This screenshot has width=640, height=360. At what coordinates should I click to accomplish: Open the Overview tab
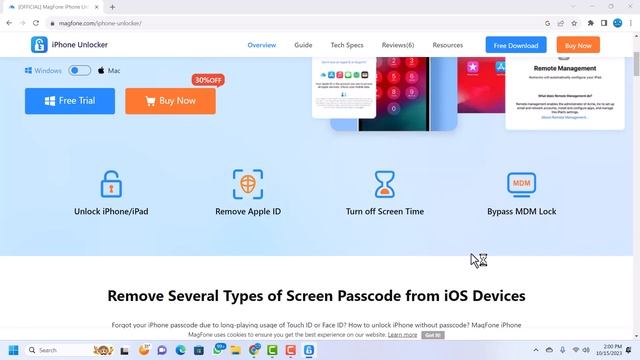pyautogui.click(x=262, y=45)
